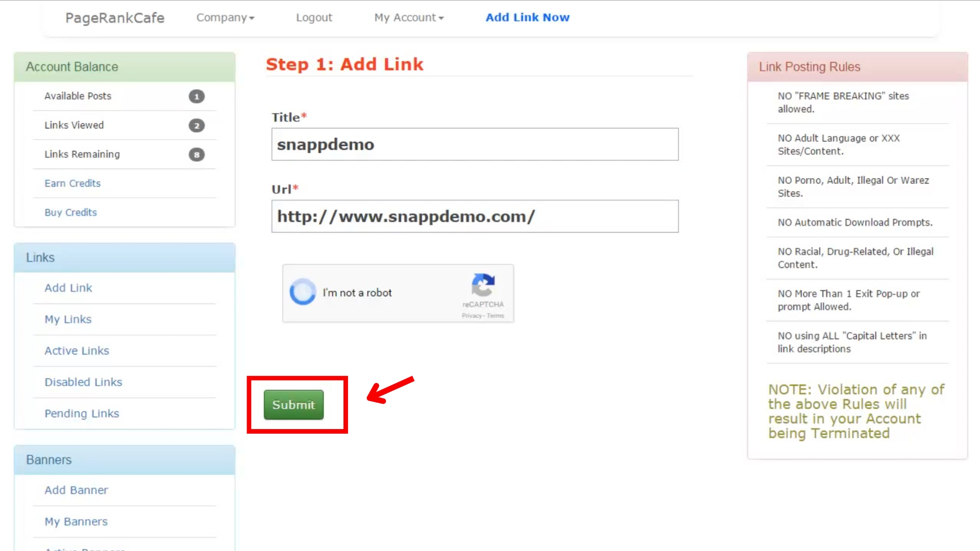Select Add Link Now navigation item
Screen dimensions: 980x551
[x=528, y=17]
